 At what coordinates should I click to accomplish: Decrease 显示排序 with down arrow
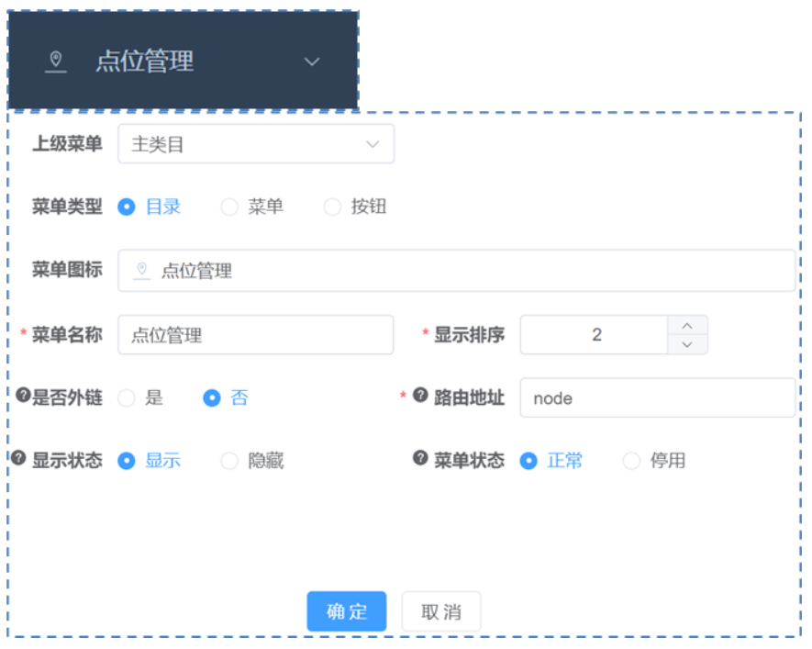tap(687, 344)
